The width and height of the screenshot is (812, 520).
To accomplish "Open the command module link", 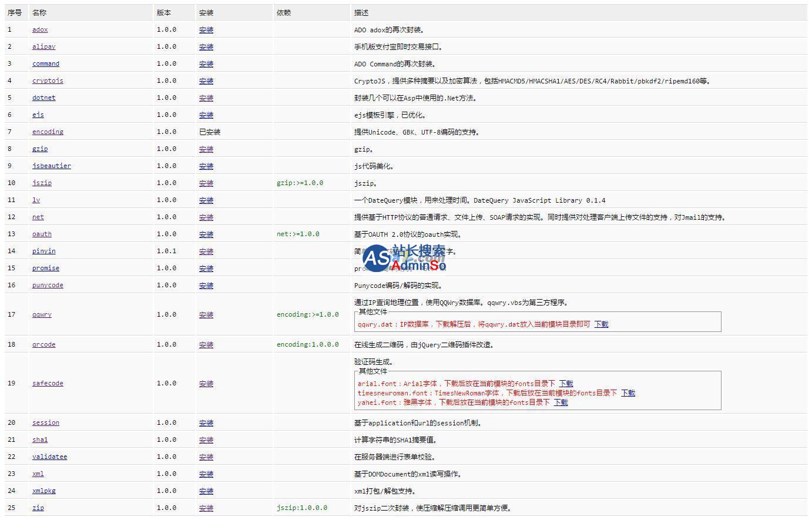I will (46, 63).
